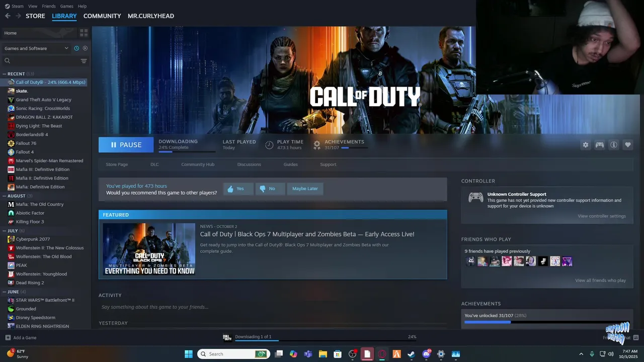Image resolution: width=644 pixels, height=362 pixels.
Task: Click Add a Game
Action: (21, 338)
